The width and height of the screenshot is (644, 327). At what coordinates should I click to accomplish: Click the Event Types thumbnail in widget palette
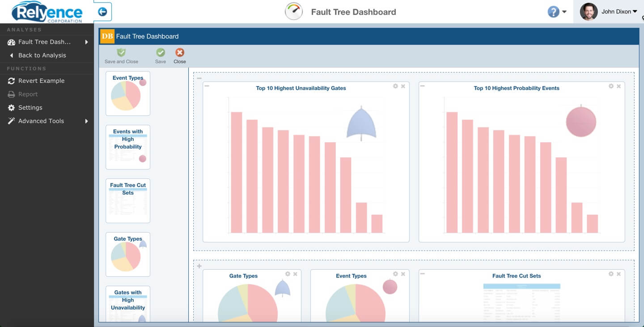[127, 93]
